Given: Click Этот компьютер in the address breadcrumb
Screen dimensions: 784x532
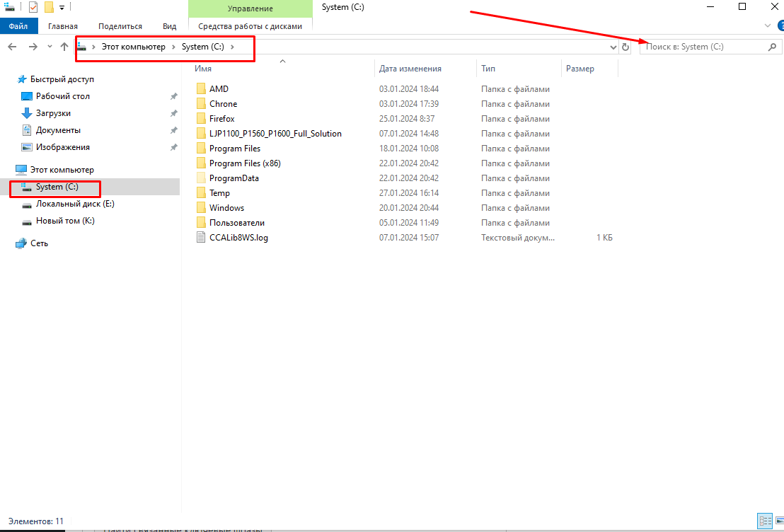Looking at the screenshot, I should coord(133,47).
